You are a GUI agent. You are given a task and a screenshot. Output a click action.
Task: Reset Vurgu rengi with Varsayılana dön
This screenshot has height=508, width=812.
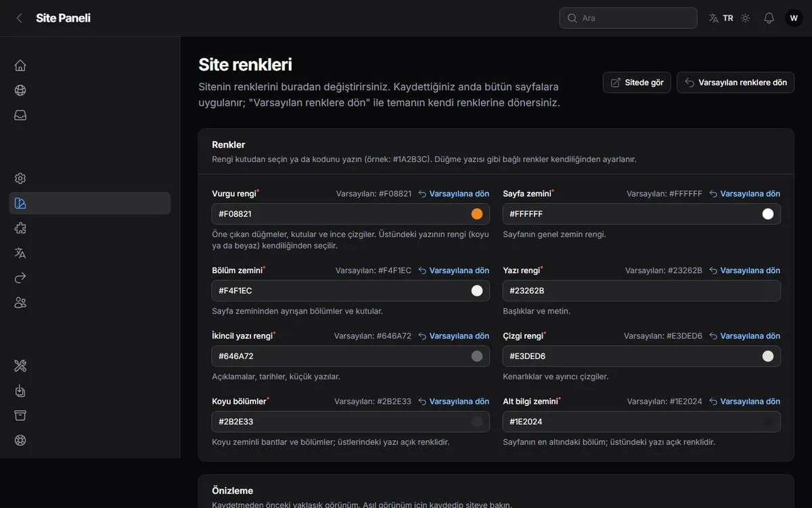453,194
